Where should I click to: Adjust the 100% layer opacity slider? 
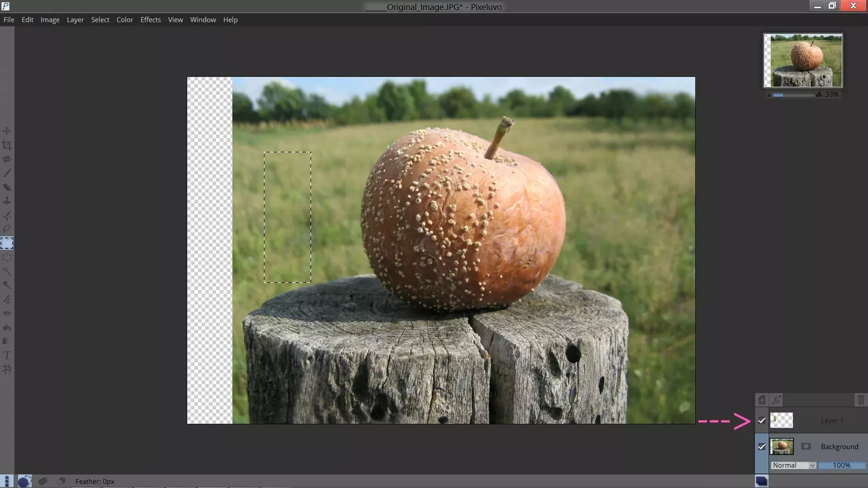click(841, 465)
